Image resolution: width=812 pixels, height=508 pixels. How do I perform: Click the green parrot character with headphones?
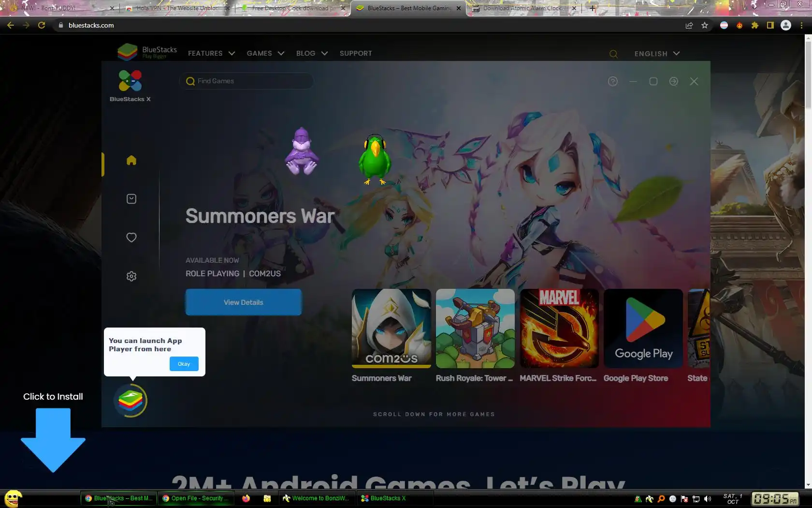(375, 160)
